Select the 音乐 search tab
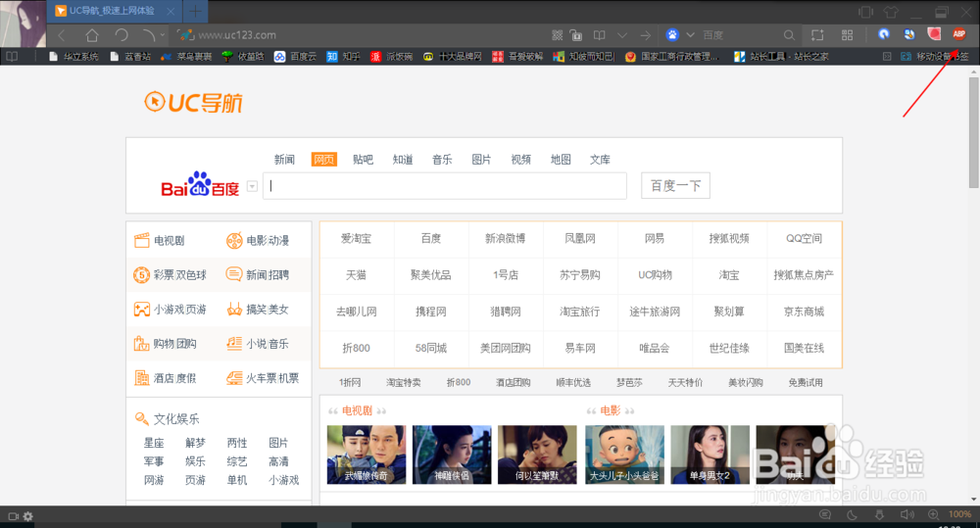The width and height of the screenshot is (980, 528). point(442,160)
